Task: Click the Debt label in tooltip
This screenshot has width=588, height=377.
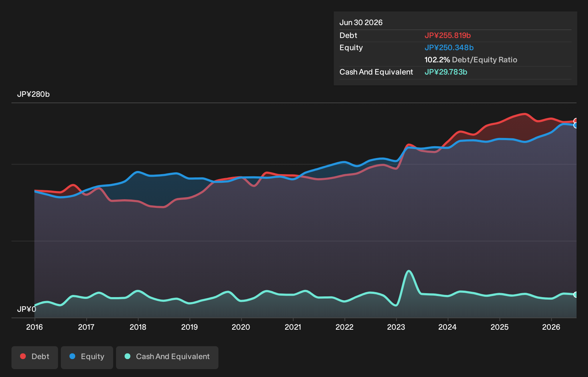Action: click(x=348, y=35)
